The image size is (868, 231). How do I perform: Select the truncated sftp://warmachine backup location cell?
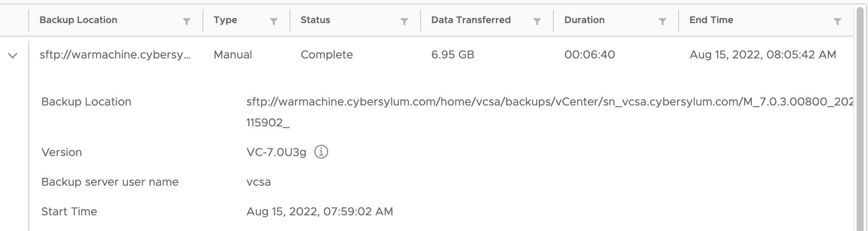[x=115, y=55]
